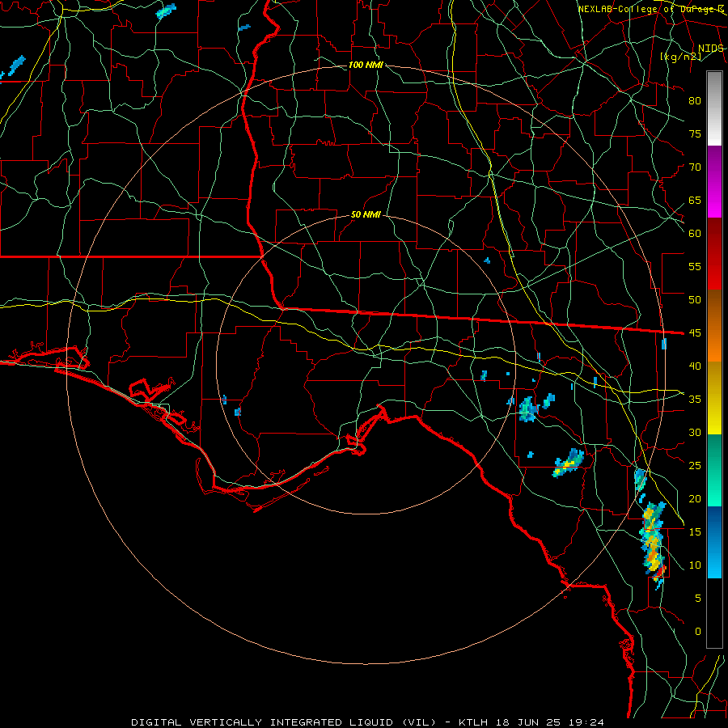Image resolution: width=728 pixels, height=728 pixels.
Task: Click the 'DIGITAL VERTICALLY INTEGRATED LIQUID (VIL)' caption
Action: point(284,722)
